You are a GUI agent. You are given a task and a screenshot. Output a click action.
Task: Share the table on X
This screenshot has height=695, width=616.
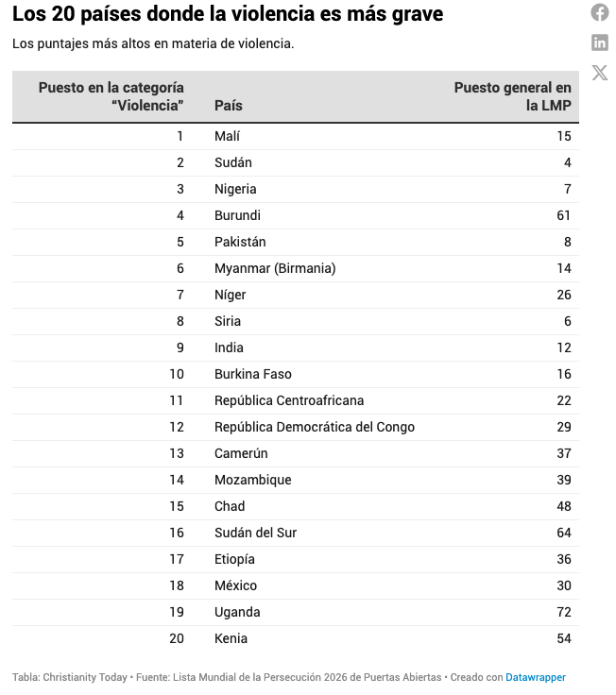(600, 73)
